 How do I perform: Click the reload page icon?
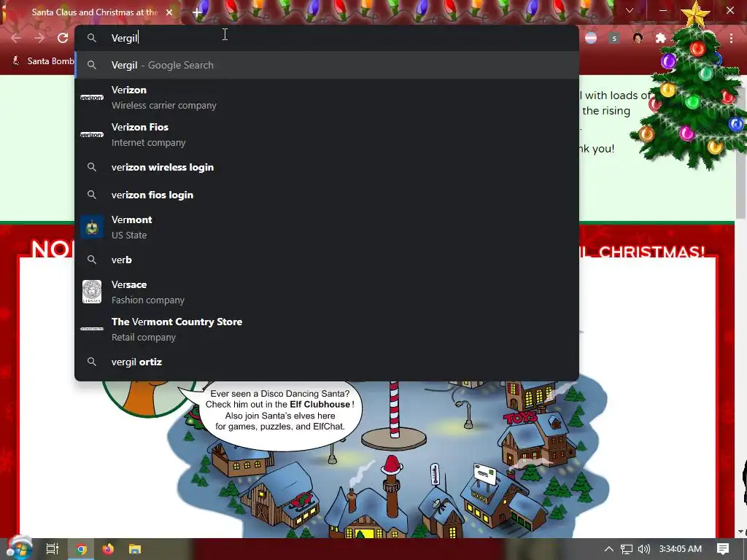[63, 38]
